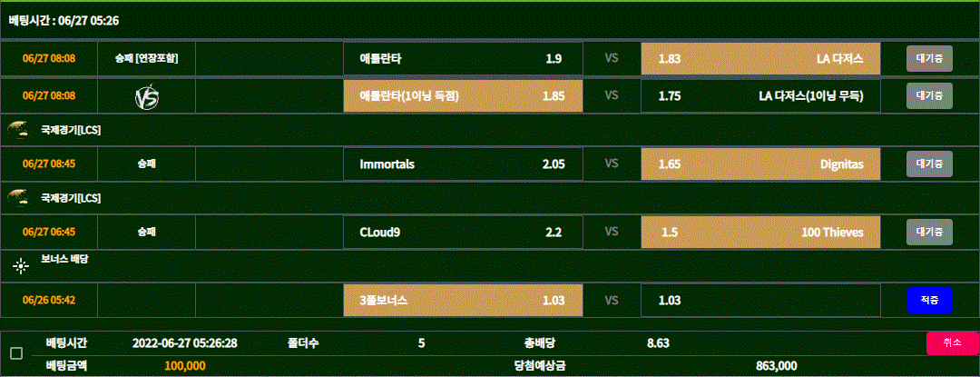
Task: Click 대기중 button for CLoud9 match
Action: coord(929,233)
